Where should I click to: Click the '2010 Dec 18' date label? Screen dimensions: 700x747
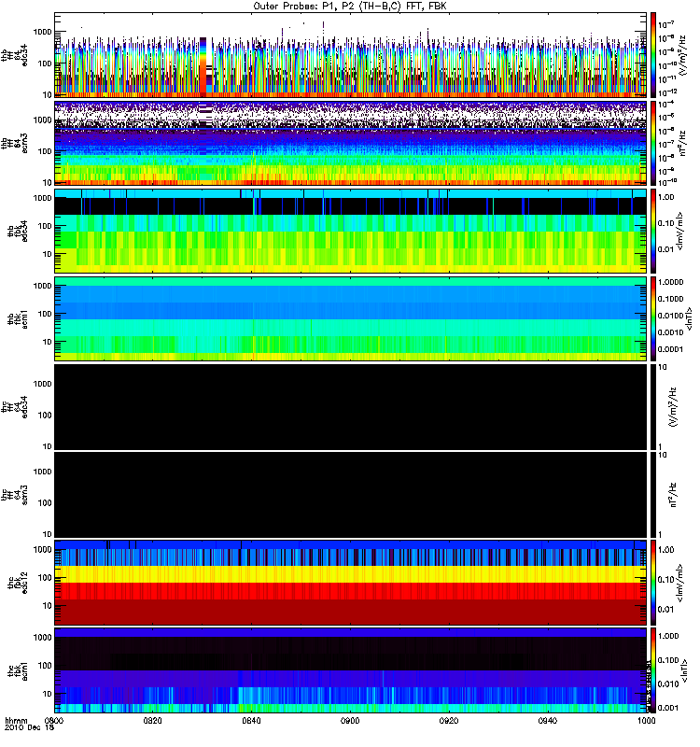point(30,727)
